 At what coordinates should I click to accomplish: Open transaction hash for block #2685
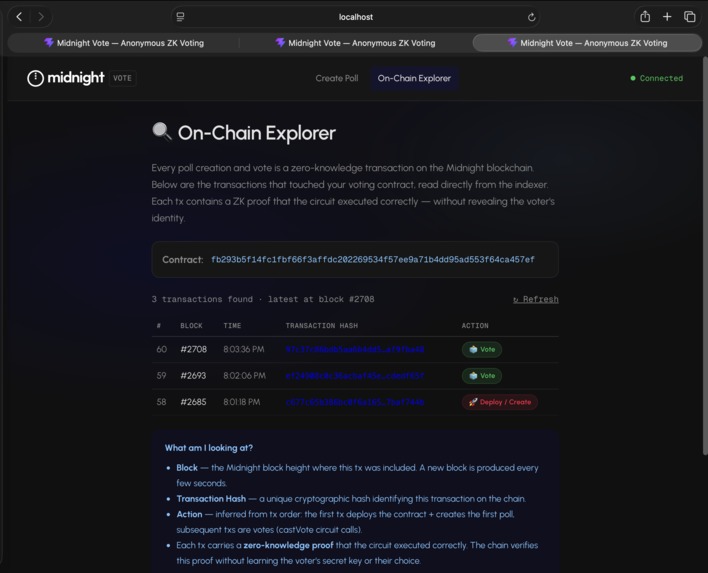point(355,402)
